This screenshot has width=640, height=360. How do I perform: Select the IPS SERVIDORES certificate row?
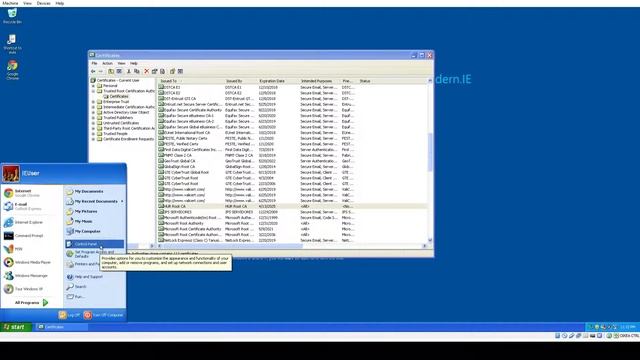coord(293,212)
